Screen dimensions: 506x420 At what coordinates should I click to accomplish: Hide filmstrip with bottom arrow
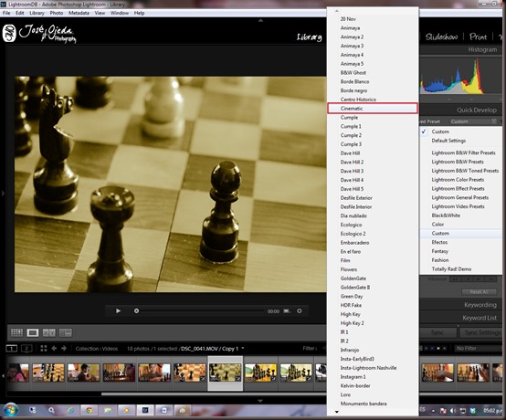click(x=260, y=401)
